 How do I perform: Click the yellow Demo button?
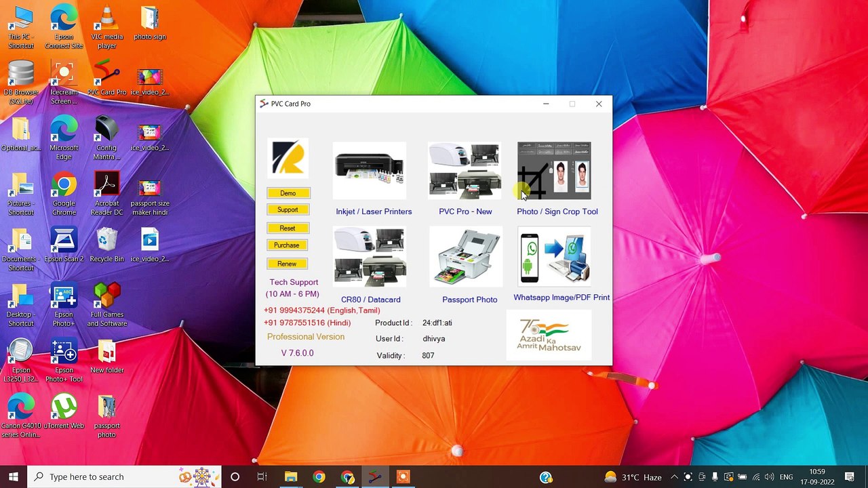pos(288,193)
